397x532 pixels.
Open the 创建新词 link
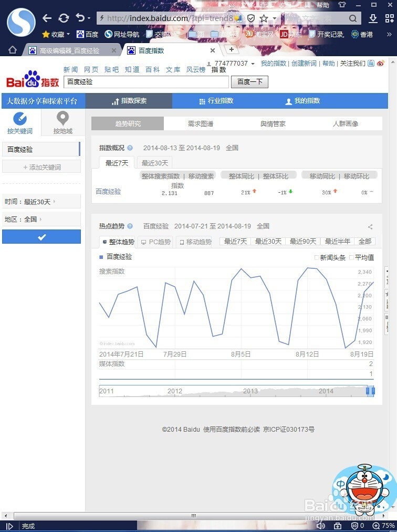304,64
